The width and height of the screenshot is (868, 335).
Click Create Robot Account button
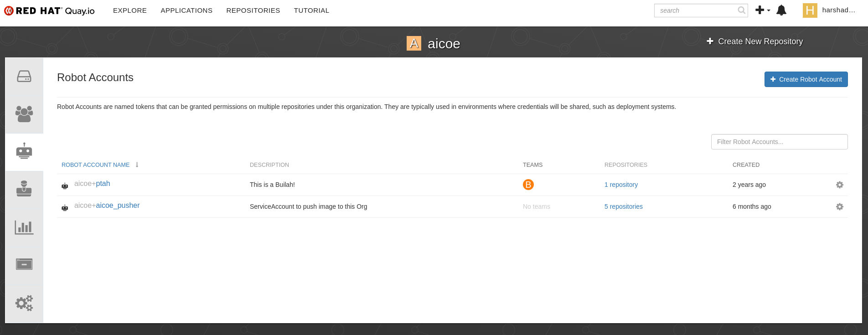coord(806,79)
